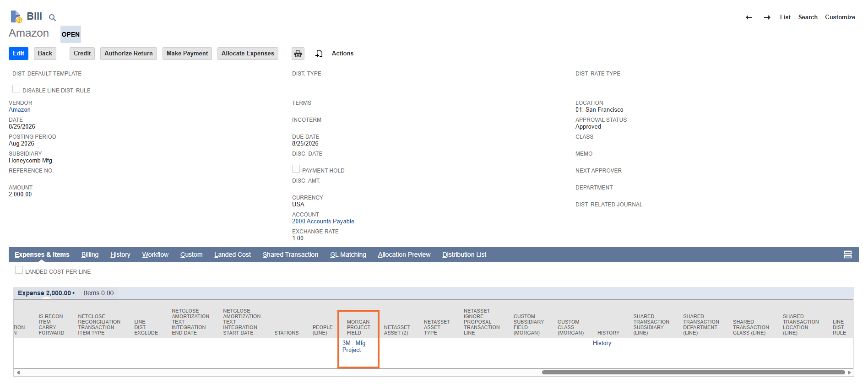Open the Customize link

[x=840, y=17]
